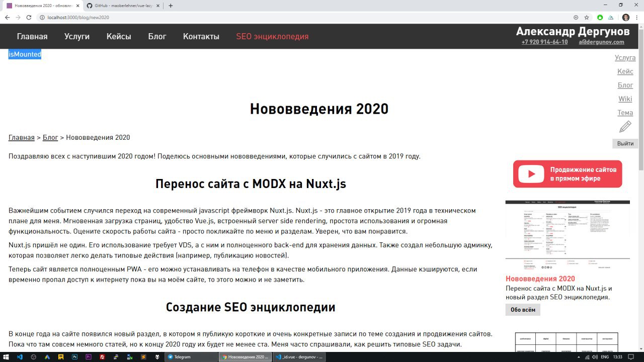Launch Visual Studio Code pinned taskbar icon

click(20, 357)
